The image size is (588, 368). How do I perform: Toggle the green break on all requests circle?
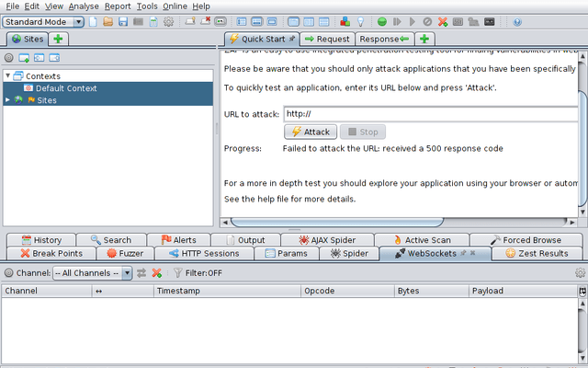pos(382,22)
